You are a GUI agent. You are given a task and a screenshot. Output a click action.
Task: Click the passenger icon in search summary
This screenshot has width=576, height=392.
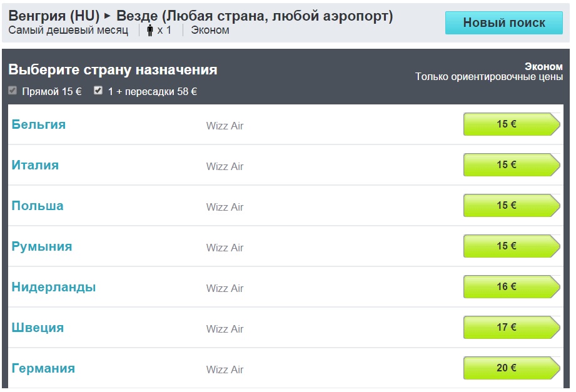150,30
